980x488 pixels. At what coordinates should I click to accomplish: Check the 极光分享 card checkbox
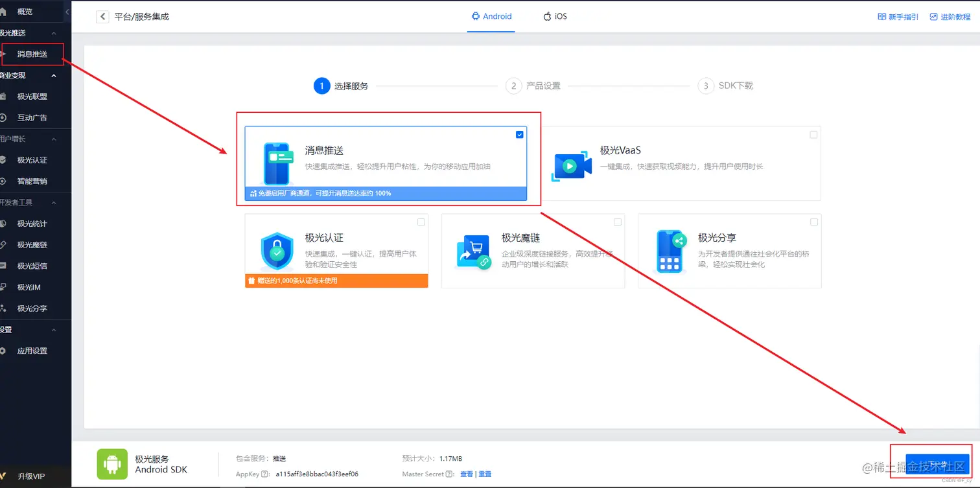814,222
